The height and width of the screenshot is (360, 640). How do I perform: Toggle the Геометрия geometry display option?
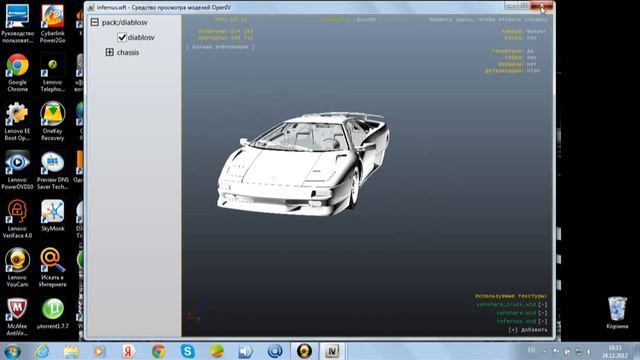click(530, 51)
